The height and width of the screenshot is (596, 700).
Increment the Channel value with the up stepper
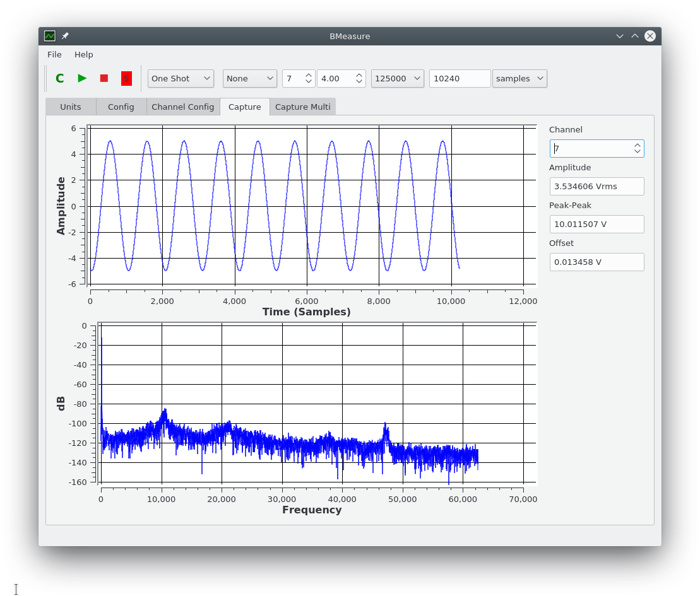638,145
